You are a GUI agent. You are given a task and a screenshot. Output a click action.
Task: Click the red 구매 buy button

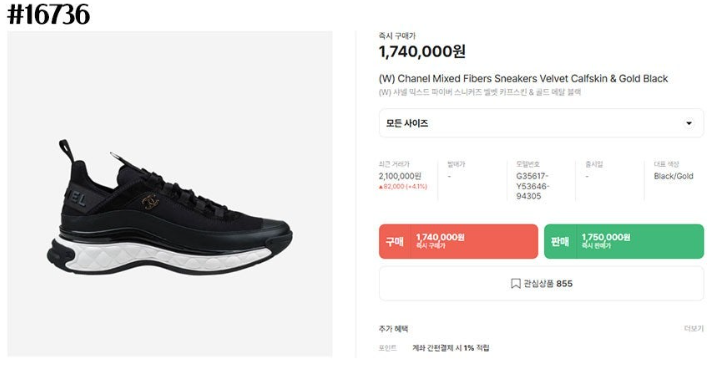coord(458,241)
